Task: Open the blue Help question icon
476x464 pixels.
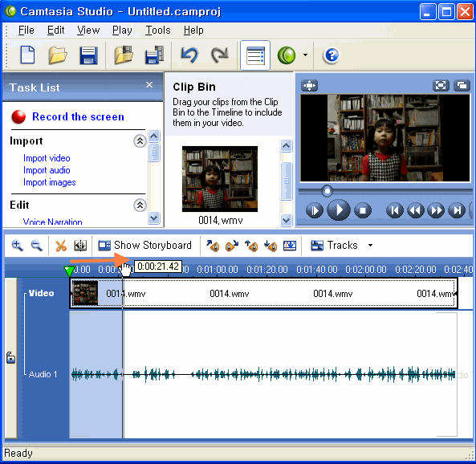Action: [x=332, y=55]
